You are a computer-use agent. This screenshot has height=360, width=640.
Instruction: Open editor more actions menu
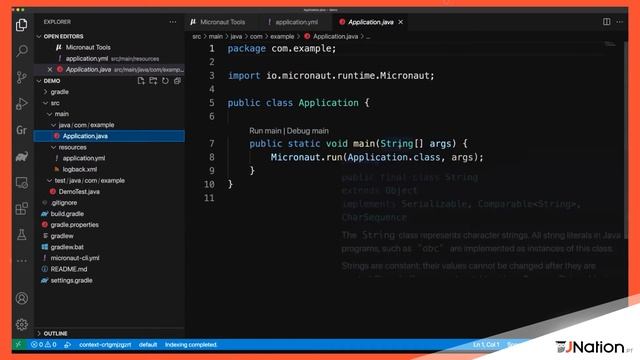[x=620, y=22]
